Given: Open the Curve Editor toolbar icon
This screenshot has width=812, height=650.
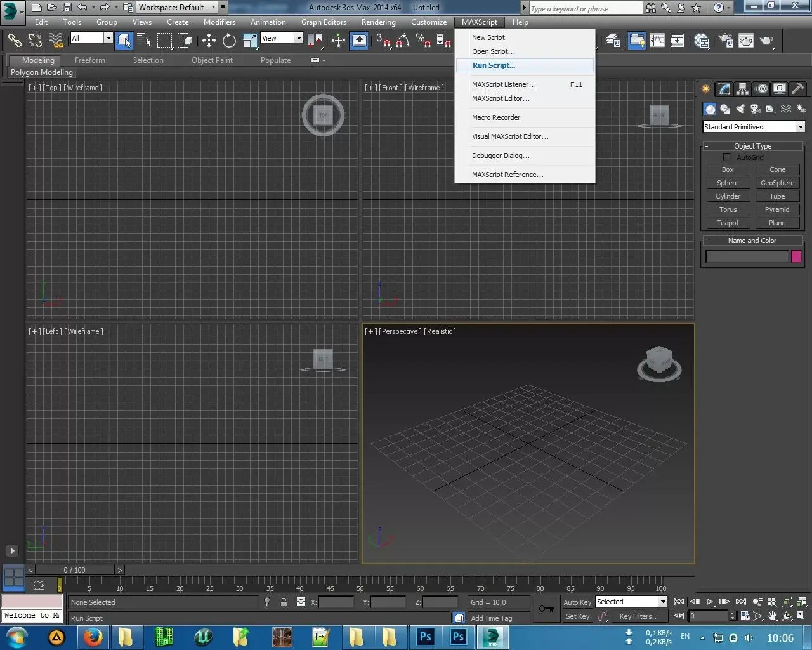Looking at the screenshot, I should pyautogui.click(x=657, y=41).
